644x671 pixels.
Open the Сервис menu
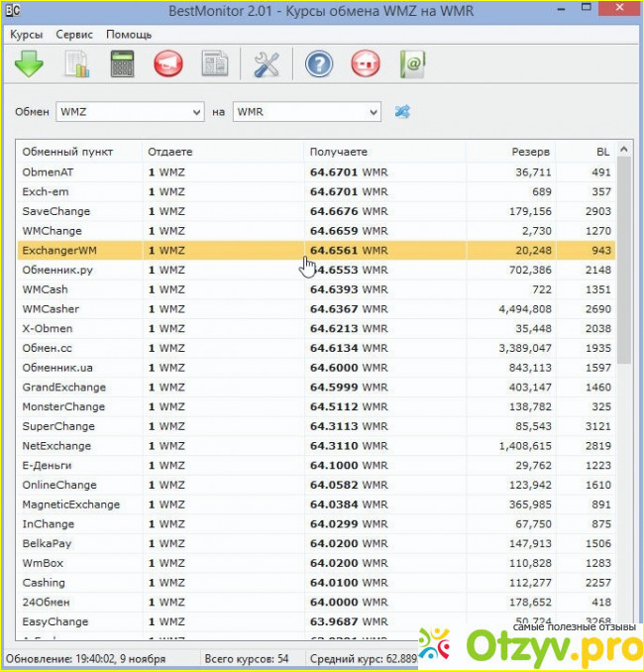[x=74, y=35]
